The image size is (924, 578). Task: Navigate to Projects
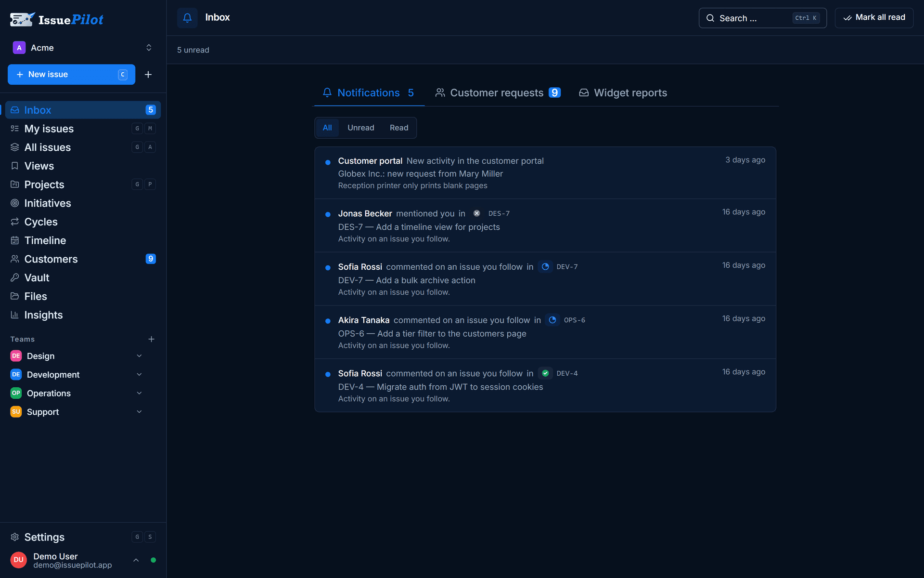click(83, 184)
